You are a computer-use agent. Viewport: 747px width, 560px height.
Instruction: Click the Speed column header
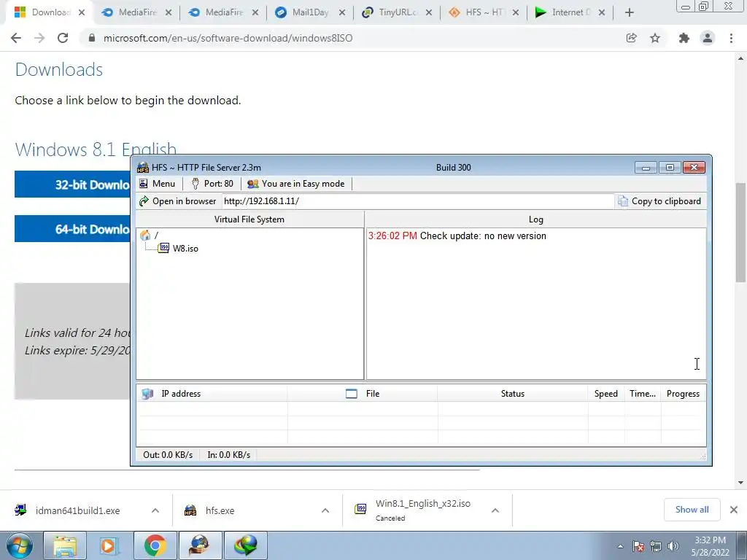606,394
